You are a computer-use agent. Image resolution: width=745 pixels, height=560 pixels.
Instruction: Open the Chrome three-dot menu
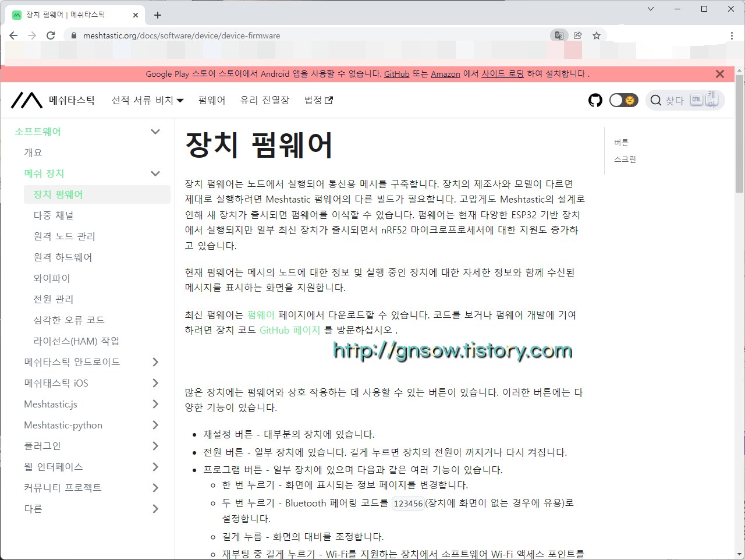pyautogui.click(x=732, y=36)
